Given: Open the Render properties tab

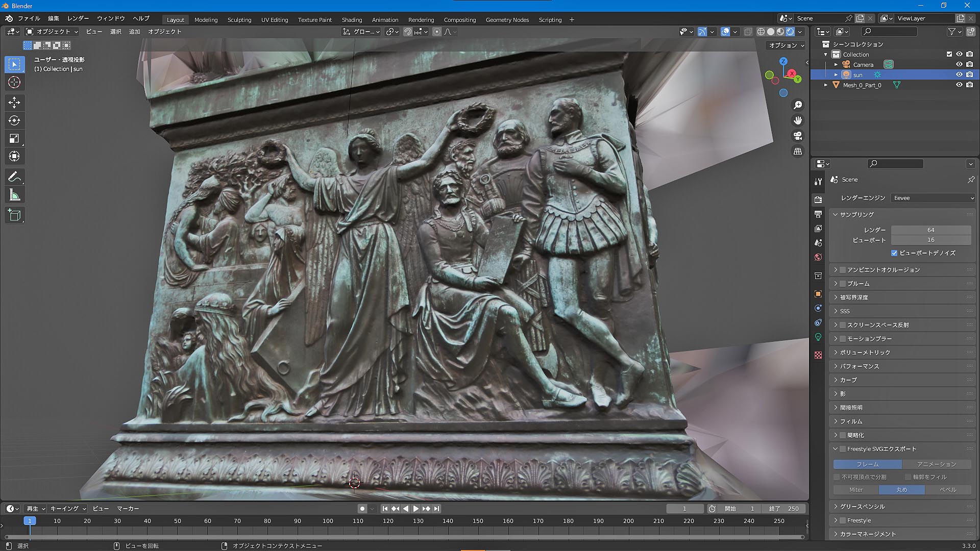Looking at the screenshot, I should [818, 199].
